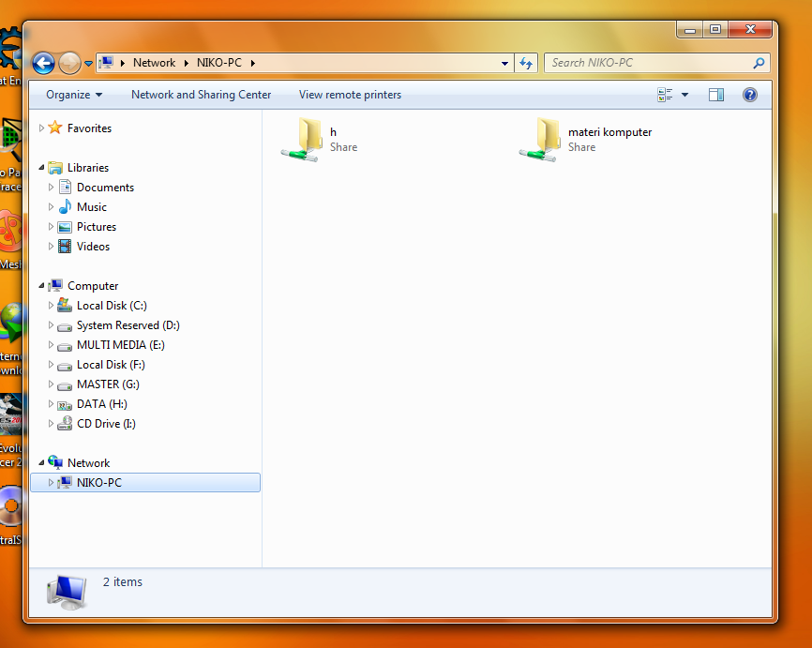This screenshot has width=812, height=648.
Task: Open the Pictures library
Action: click(97, 227)
